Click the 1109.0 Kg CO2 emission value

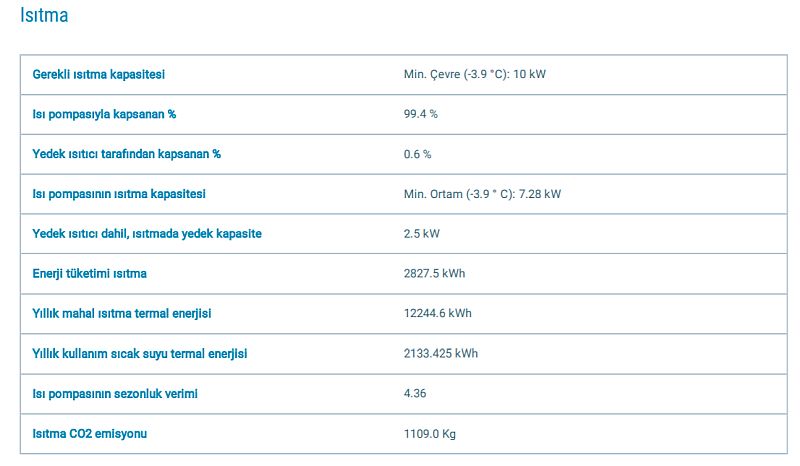pos(430,434)
